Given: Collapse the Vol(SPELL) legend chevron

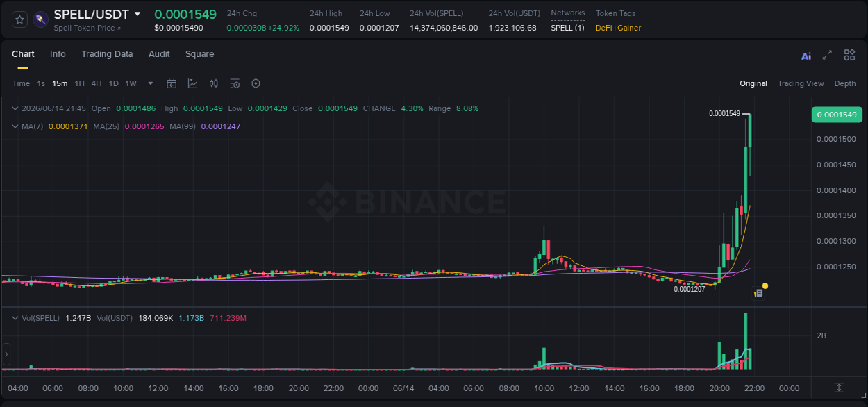Looking at the screenshot, I should click(x=15, y=318).
